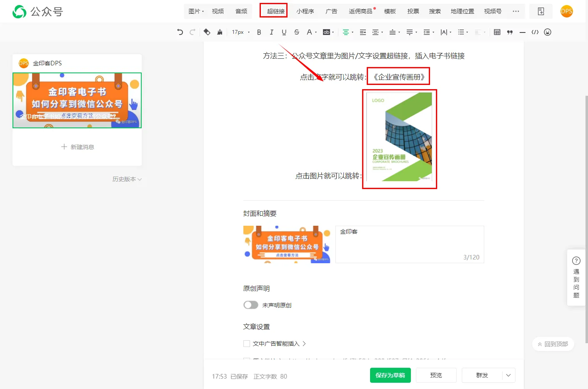The height and width of the screenshot is (389, 588).
Task: Insert a blockquote with quote icon
Action: tap(510, 32)
